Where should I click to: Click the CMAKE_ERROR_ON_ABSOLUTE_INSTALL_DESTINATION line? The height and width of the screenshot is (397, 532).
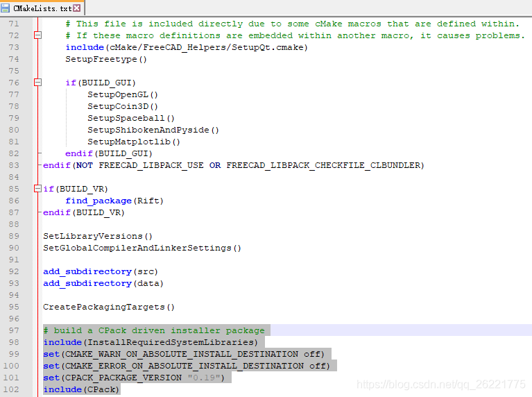click(x=187, y=366)
